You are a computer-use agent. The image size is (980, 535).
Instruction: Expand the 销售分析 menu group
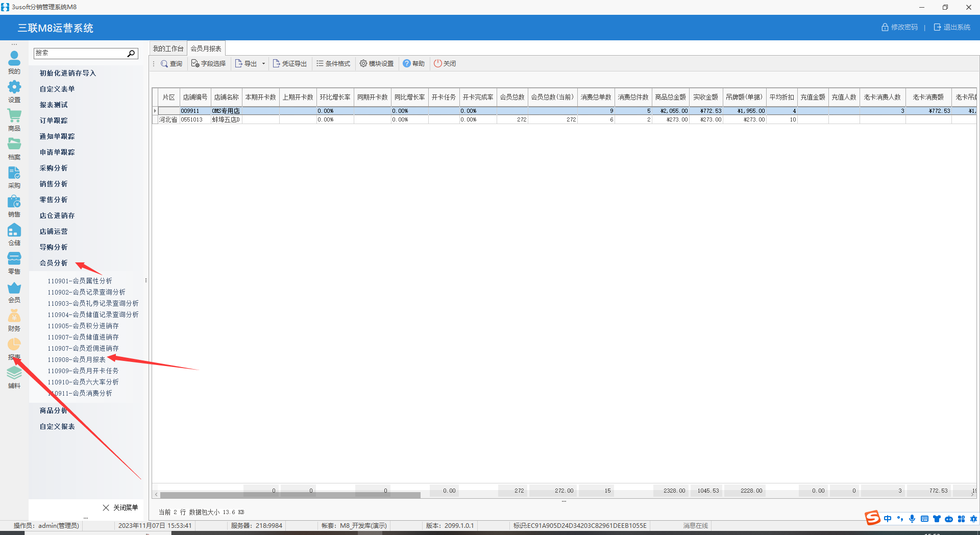tap(54, 184)
